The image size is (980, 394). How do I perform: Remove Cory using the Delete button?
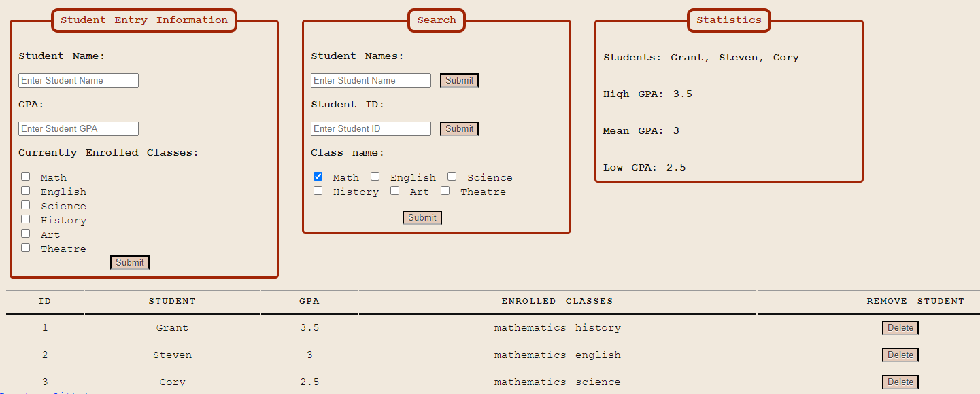click(900, 382)
